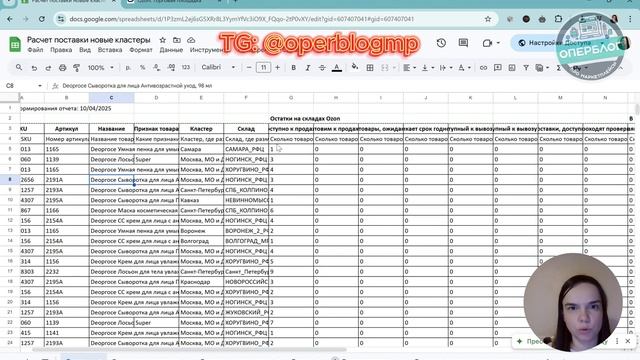This screenshot has height=360, width=640.
Task: Open the Файл menu
Action: (35, 50)
